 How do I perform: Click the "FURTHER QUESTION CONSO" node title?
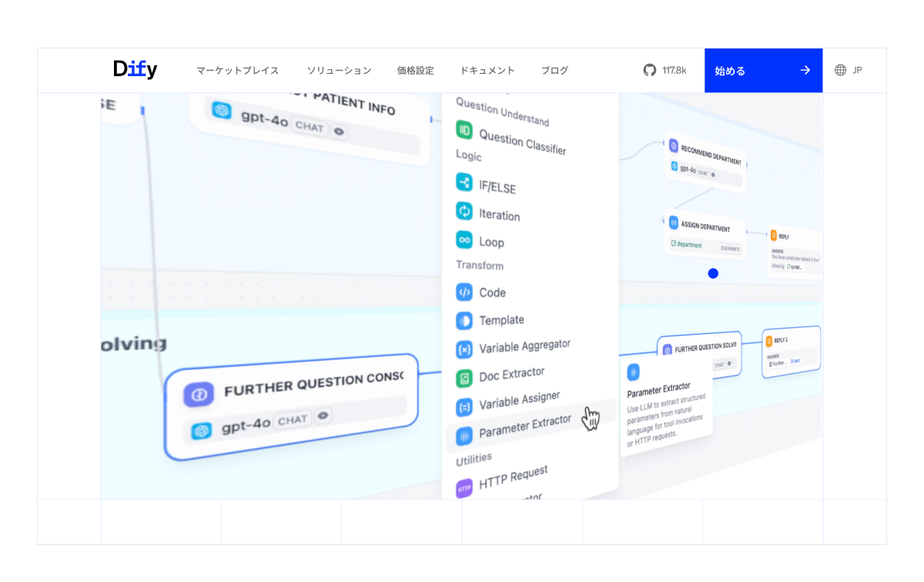(x=313, y=383)
